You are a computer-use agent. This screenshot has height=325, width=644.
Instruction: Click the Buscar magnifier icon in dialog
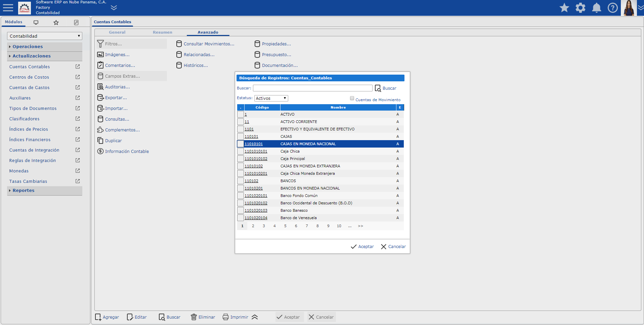tap(378, 88)
